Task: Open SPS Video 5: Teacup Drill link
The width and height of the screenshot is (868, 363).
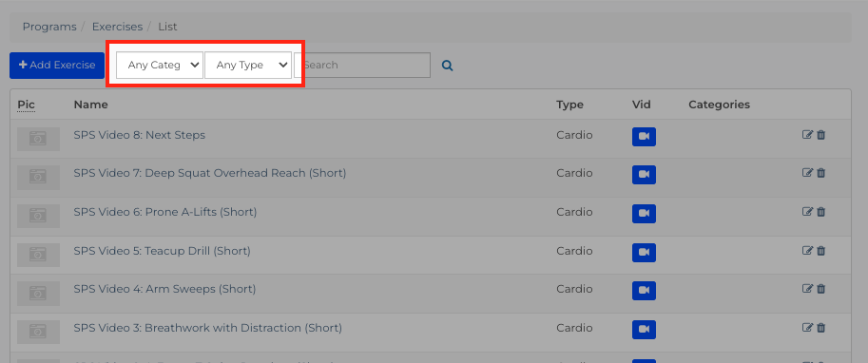Action: tap(163, 251)
